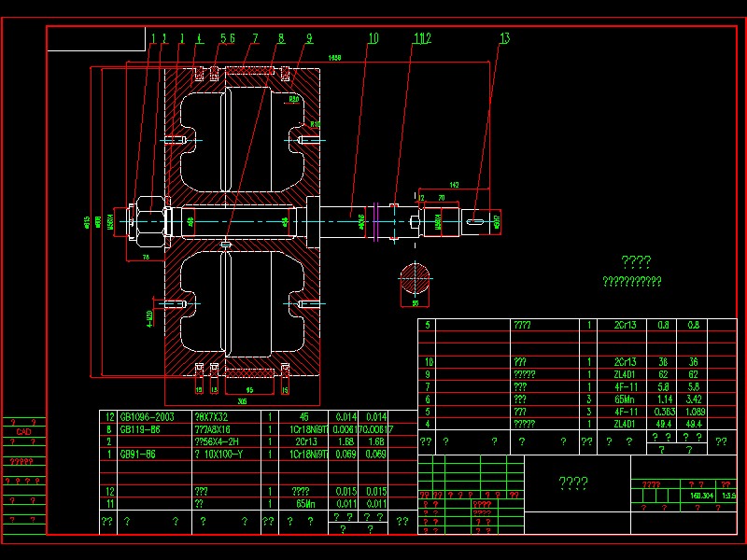This screenshot has width=747, height=560.
Task: Select the ? 10X100-Y specification cell
Action: pyautogui.click(x=218, y=455)
